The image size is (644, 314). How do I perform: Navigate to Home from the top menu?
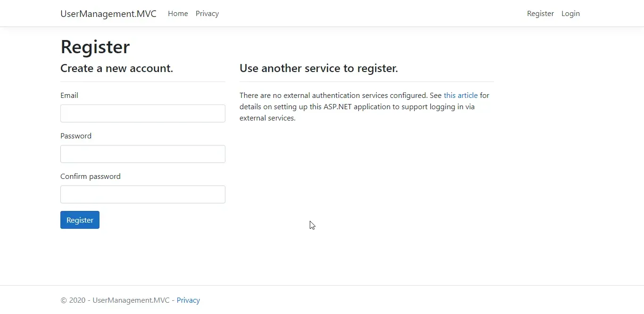point(178,14)
